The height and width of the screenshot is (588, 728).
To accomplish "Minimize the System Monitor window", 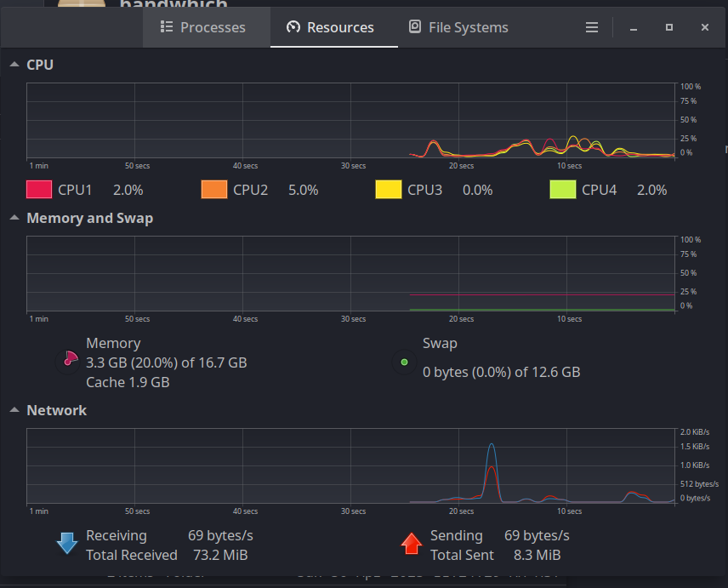I will 634,27.
